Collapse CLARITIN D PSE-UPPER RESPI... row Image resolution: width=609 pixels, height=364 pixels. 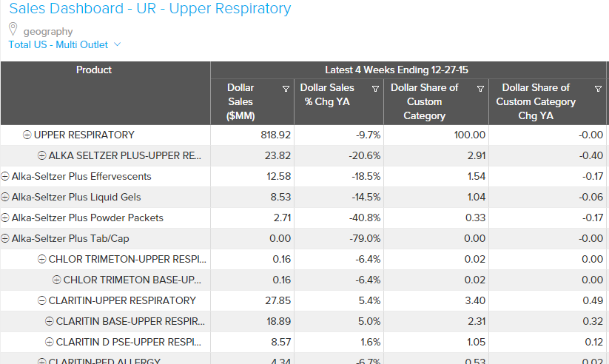click(x=50, y=343)
